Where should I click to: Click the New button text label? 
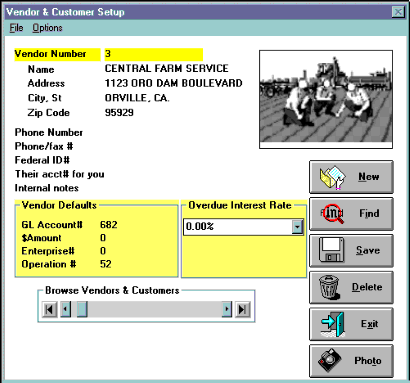click(x=369, y=177)
